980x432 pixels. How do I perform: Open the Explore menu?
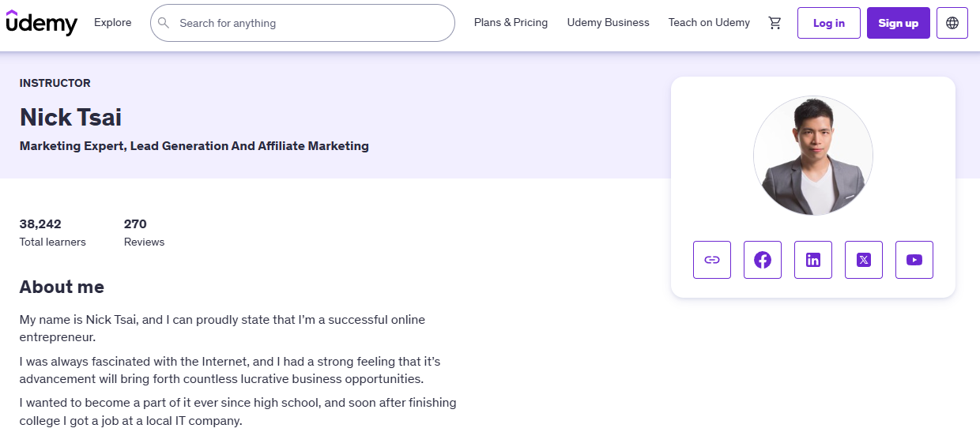[x=113, y=22]
